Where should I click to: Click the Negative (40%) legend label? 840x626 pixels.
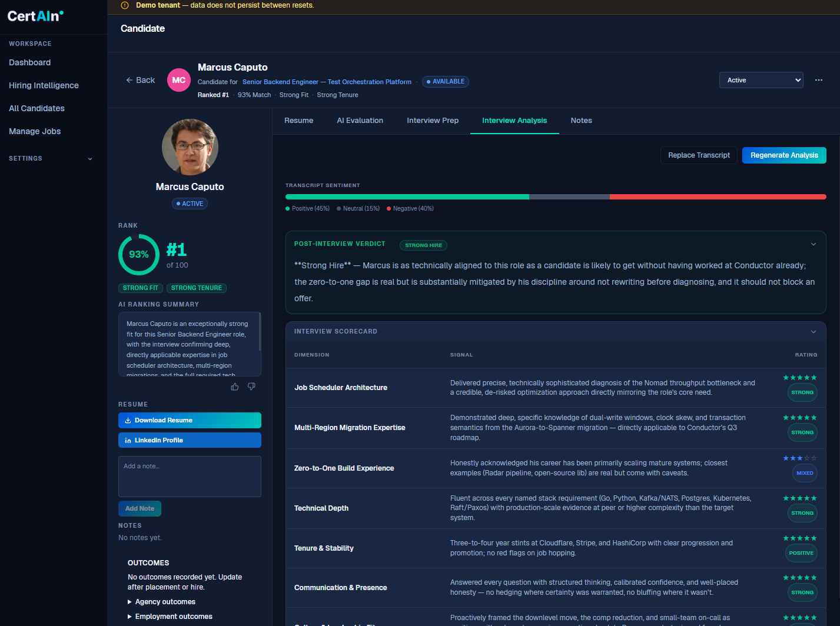click(x=413, y=209)
